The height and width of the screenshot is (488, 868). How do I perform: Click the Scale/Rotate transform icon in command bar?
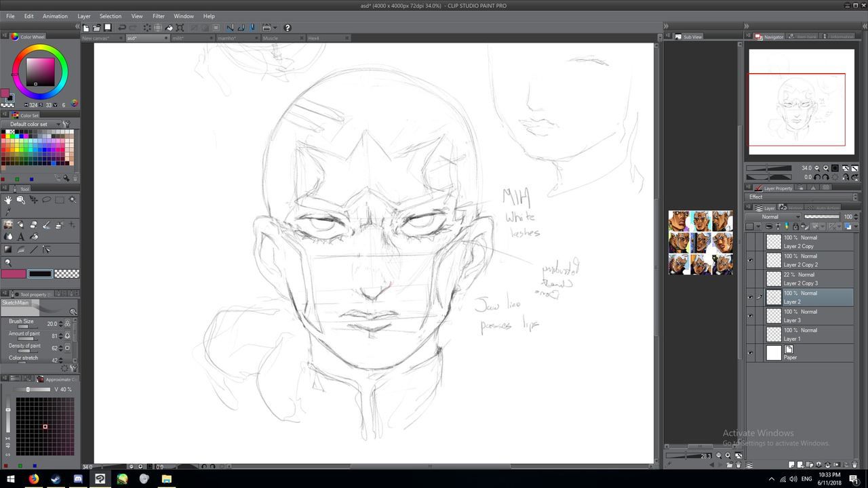pyautogui.click(x=180, y=28)
